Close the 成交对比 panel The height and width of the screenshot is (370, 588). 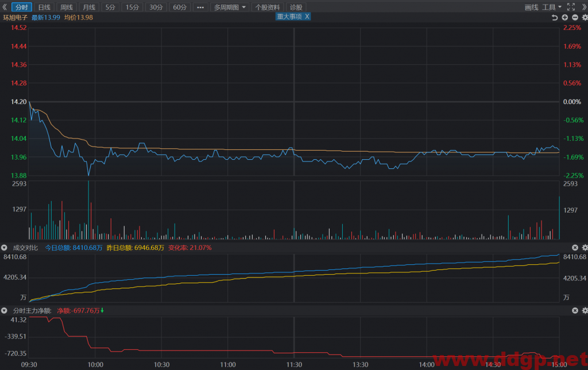coord(575,248)
